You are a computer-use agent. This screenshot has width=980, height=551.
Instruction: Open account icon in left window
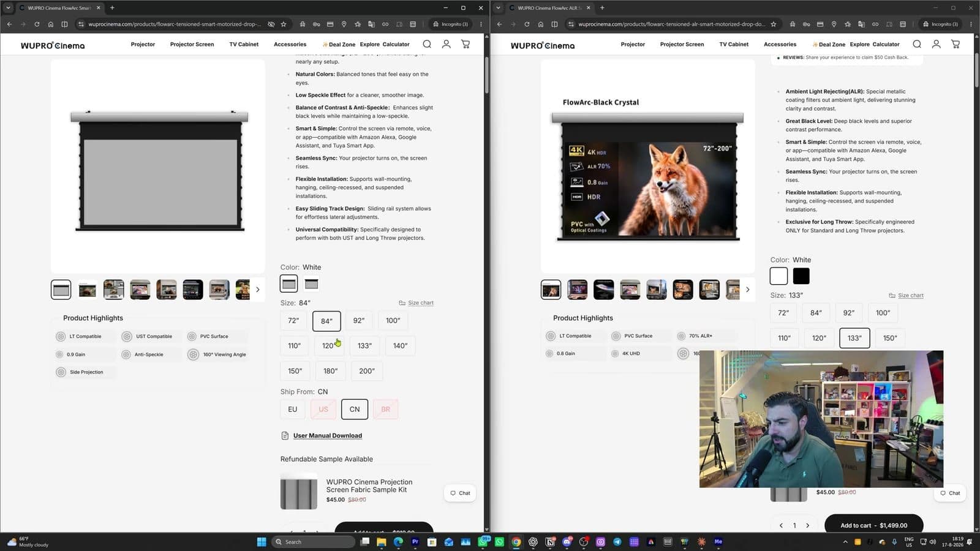click(x=447, y=44)
